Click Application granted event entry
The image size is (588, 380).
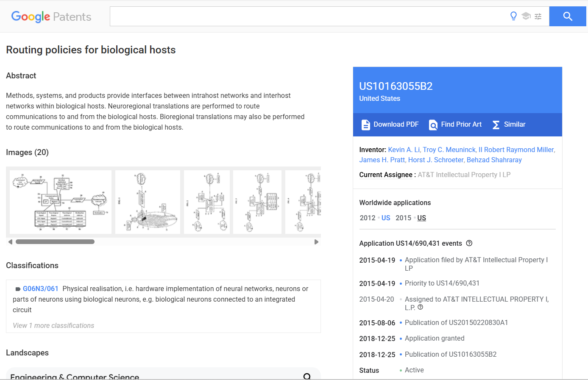[x=435, y=338]
